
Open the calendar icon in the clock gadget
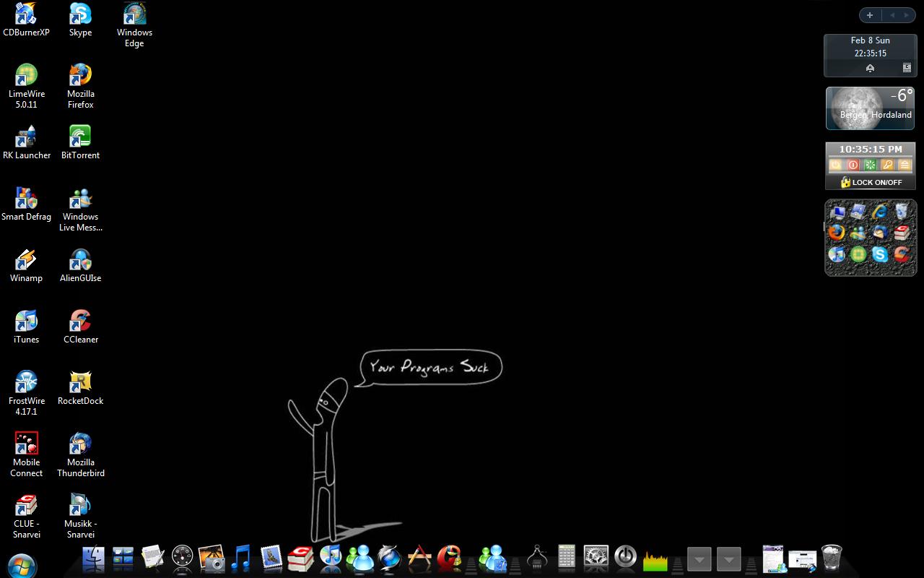pyautogui.click(x=907, y=68)
